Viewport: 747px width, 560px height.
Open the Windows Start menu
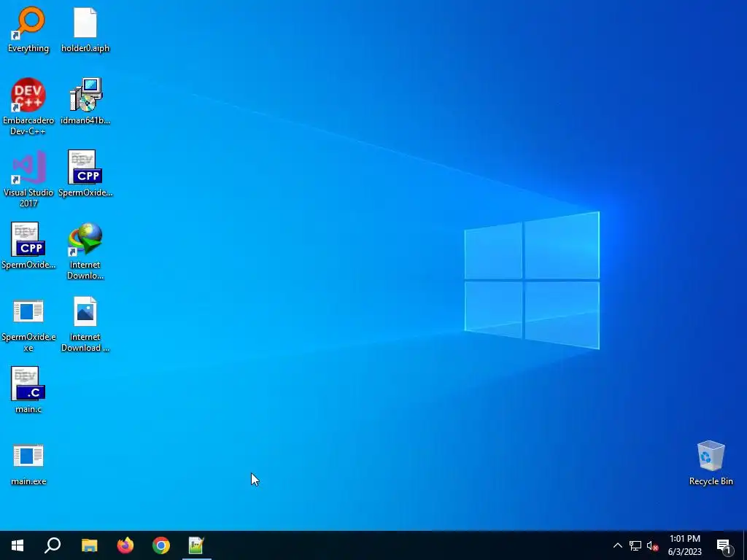pyautogui.click(x=18, y=545)
